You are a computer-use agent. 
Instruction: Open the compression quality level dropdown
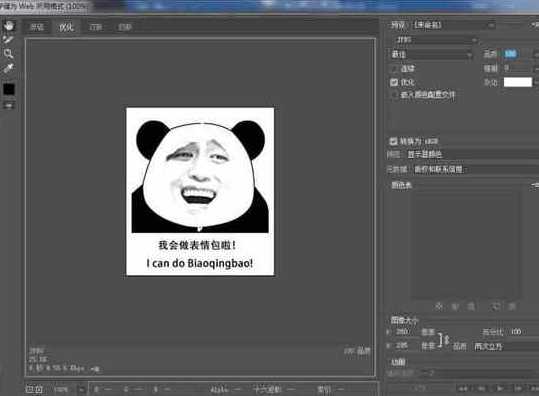click(431, 54)
